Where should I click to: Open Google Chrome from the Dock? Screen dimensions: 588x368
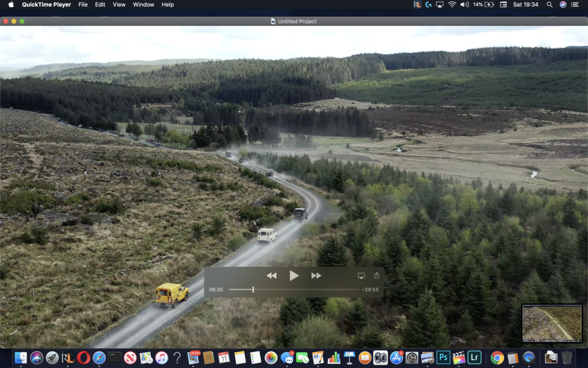pyautogui.click(x=497, y=357)
